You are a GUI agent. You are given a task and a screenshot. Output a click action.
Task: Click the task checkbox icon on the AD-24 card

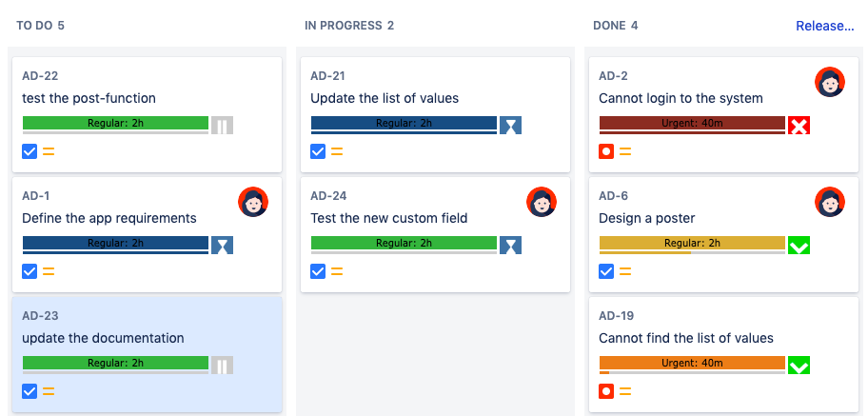coord(318,271)
